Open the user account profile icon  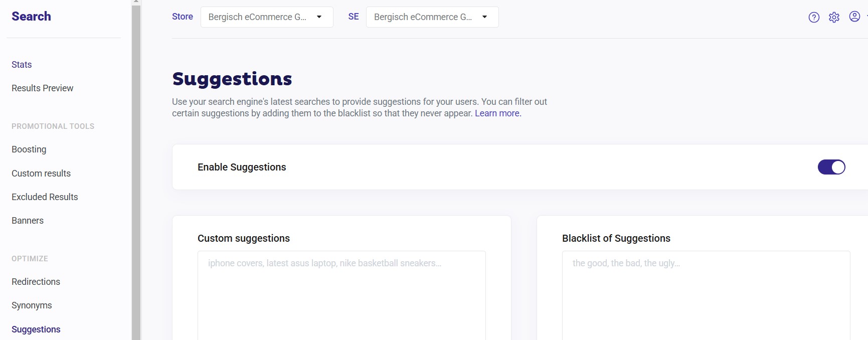[854, 17]
